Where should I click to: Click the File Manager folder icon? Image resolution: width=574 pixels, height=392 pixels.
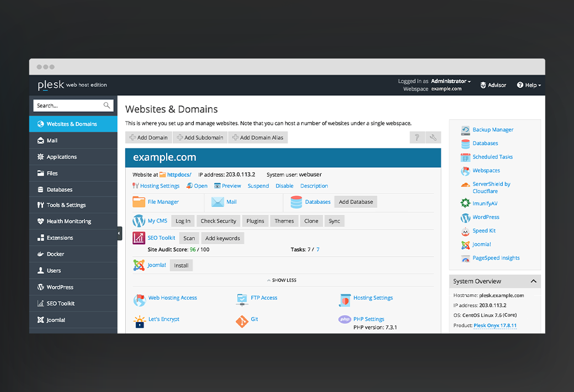pos(139,202)
